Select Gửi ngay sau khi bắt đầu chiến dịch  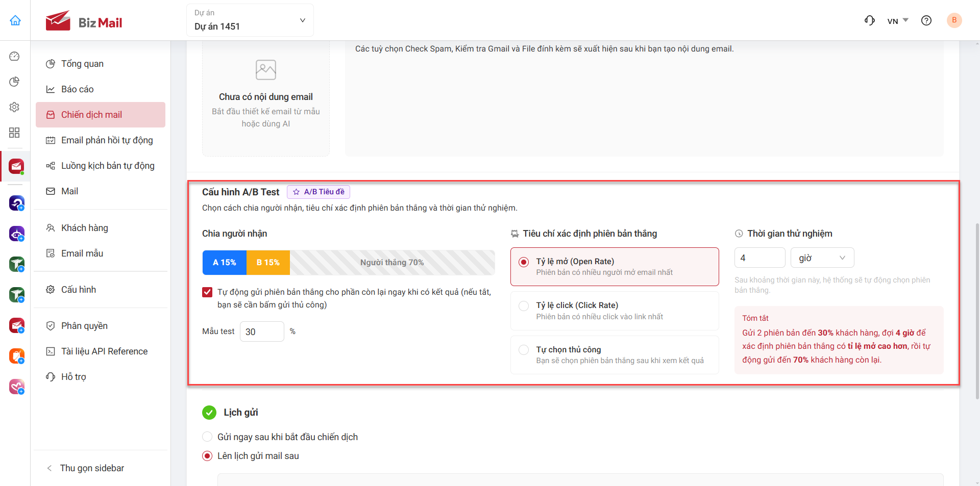tap(207, 437)
